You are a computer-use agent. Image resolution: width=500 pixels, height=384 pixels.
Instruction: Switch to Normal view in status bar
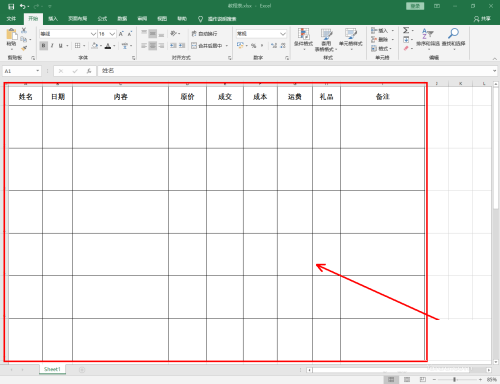(x=391, y=379)
